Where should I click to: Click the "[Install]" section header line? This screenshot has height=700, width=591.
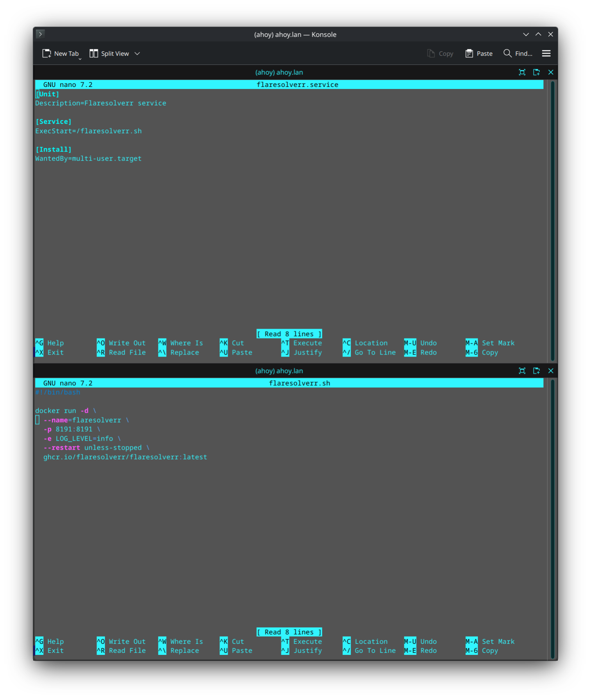coord(54,150)
